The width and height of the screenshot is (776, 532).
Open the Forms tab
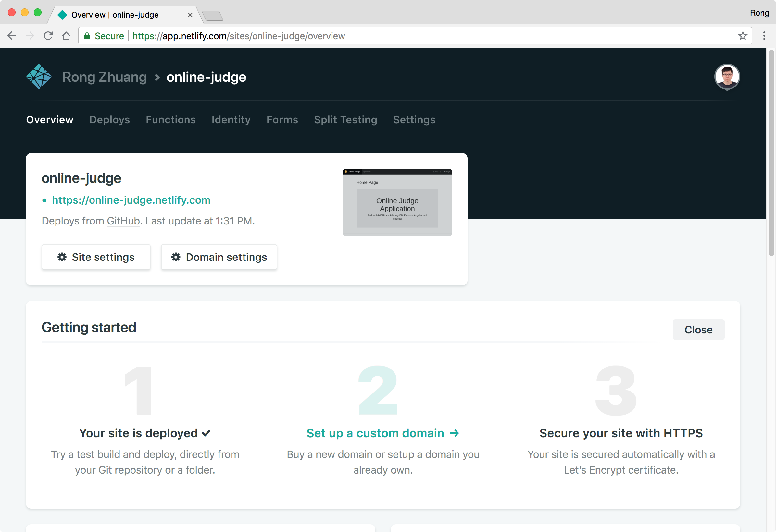(282, 119)
